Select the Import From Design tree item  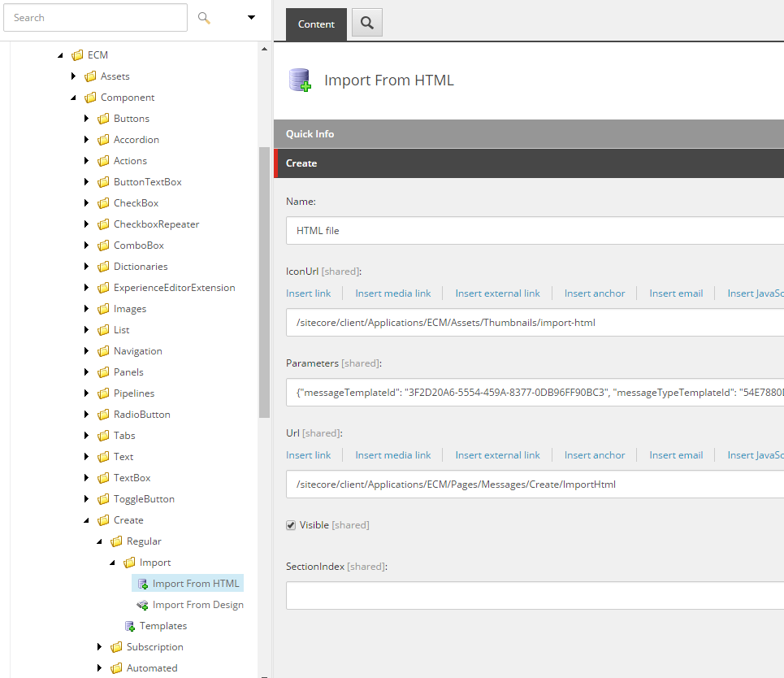pos(198,605)
